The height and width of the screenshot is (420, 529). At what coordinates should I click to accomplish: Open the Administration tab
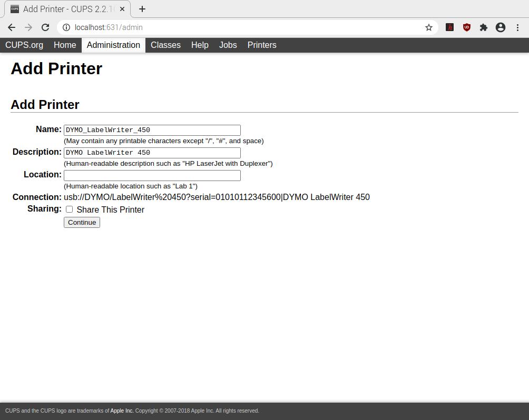pos(113,45)
